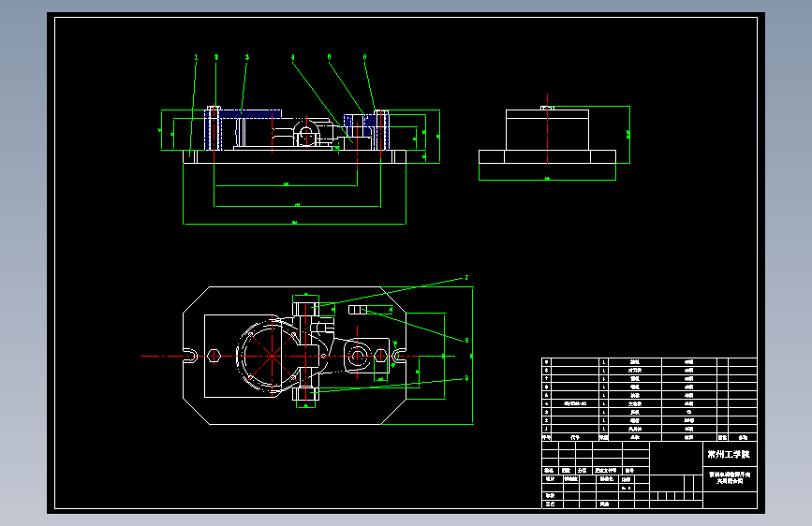Select part balloon number 5
This screenshot has width=812, height=526.
pos(329,57)
